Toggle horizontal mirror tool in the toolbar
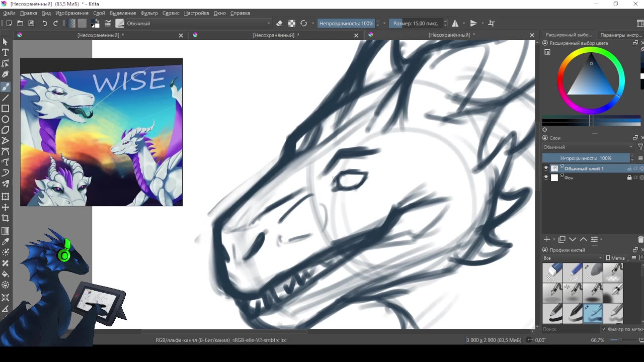This screenshot has height=362, width=644. tap(455, 23)
